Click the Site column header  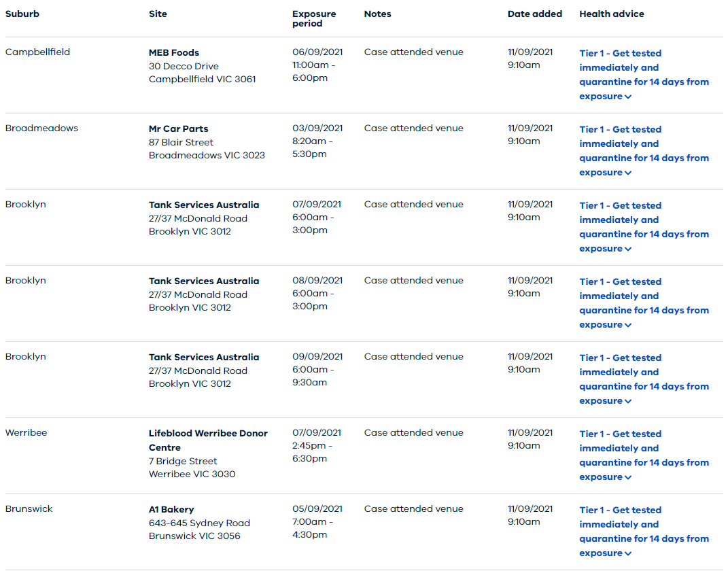click(x=158, y=14)
